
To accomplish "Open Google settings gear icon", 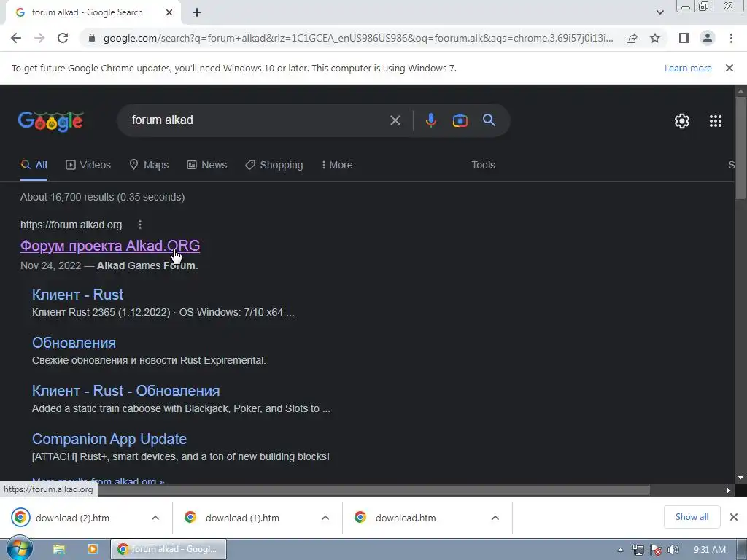I will [682, 121].
